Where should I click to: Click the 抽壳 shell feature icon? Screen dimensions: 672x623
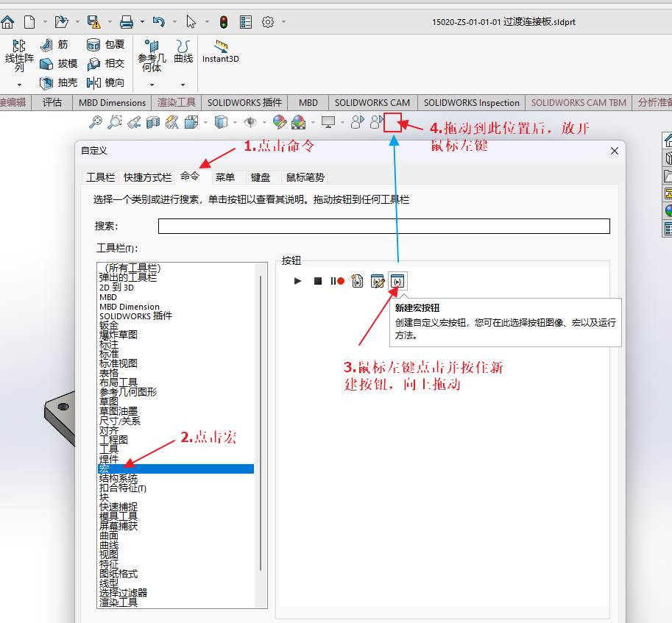point(58,83)
